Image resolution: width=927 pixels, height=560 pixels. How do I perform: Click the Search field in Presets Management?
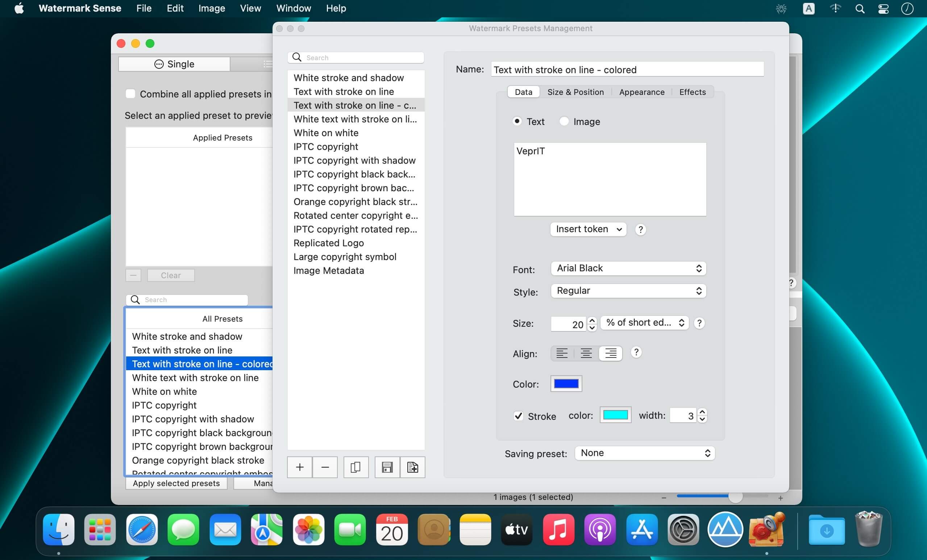[x=356, y=58]
